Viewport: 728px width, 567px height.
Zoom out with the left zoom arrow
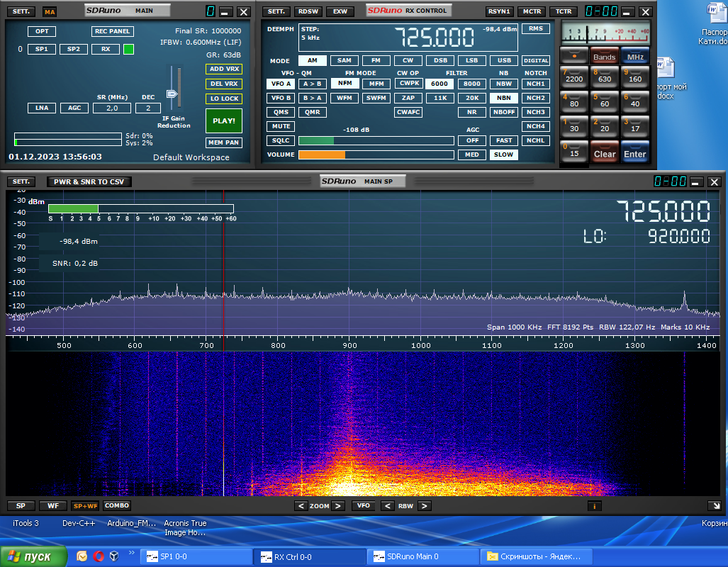click(x=301, y=506)
